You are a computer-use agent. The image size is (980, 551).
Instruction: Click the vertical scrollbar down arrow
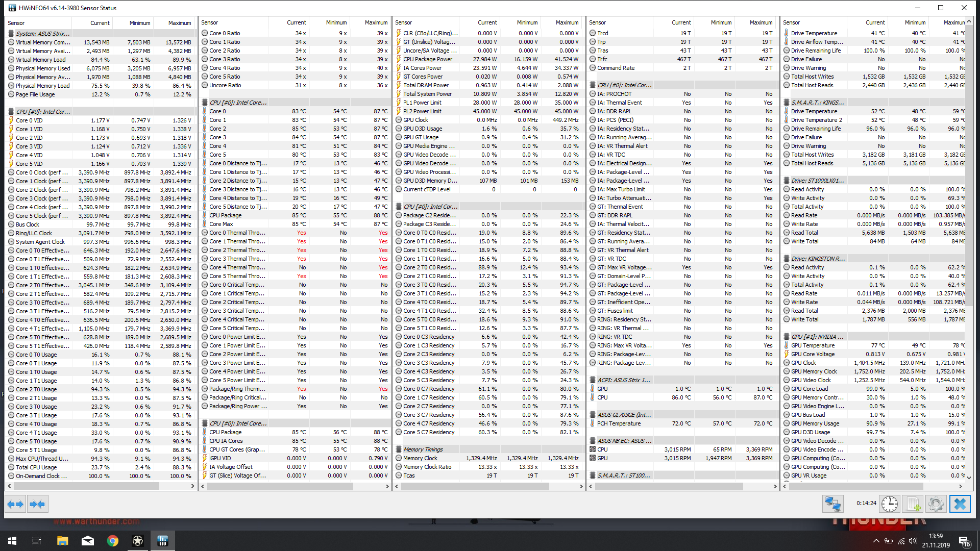point(969,478)
